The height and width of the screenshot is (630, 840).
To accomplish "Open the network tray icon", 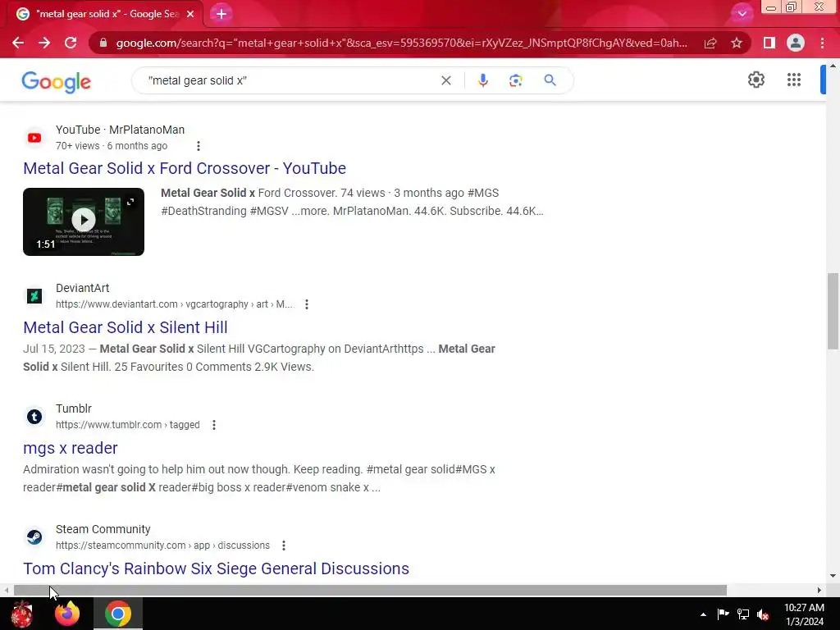I will click(743, 614).
